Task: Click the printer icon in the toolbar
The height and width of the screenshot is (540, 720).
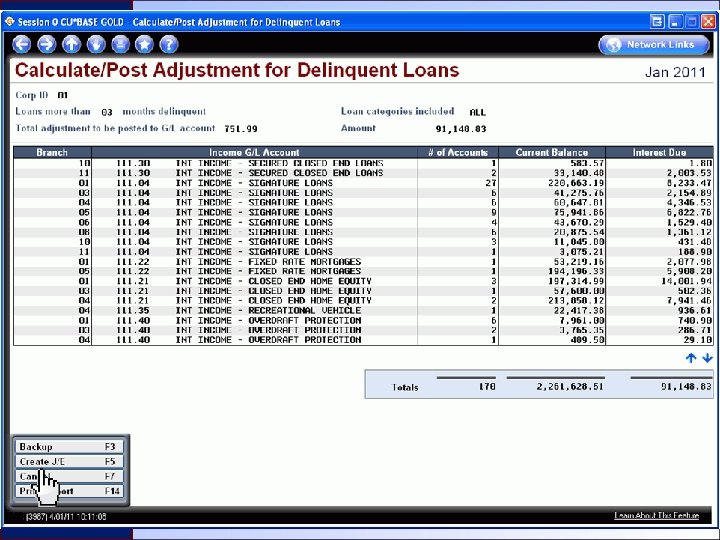Action: click(x=120, y=45)
